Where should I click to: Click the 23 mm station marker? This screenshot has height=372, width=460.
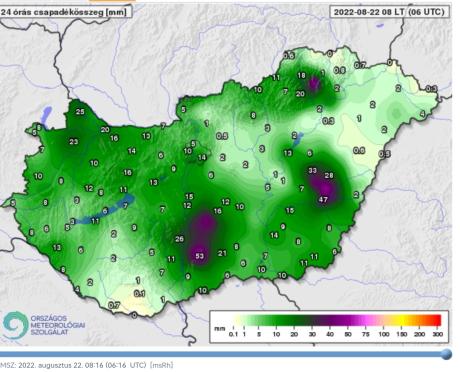tap(74, 142)
